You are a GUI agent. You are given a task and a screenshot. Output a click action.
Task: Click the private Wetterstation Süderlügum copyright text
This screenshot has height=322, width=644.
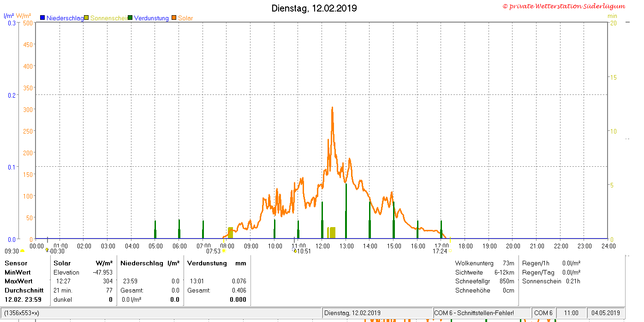pyautogui.click(x=564, y=6)
